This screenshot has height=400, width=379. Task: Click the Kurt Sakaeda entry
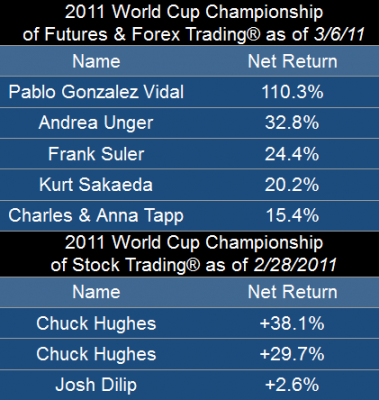coord(96,185)
